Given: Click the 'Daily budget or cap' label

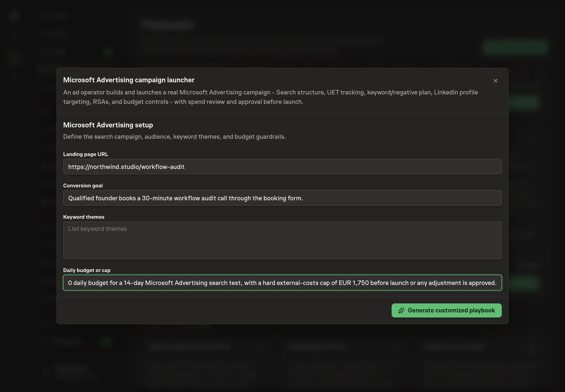Looking at the screenshot, I should 87,270.
